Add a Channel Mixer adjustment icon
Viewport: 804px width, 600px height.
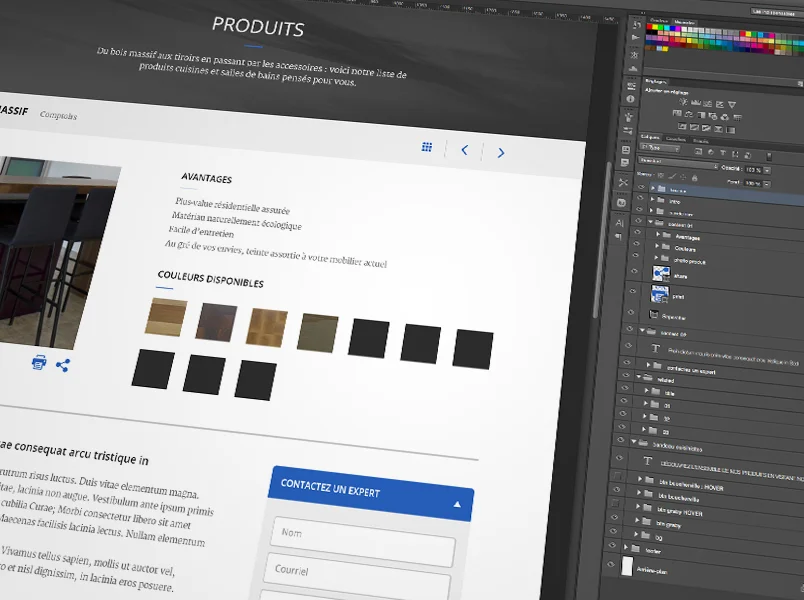pyautogui.click(x=725, y=117)
